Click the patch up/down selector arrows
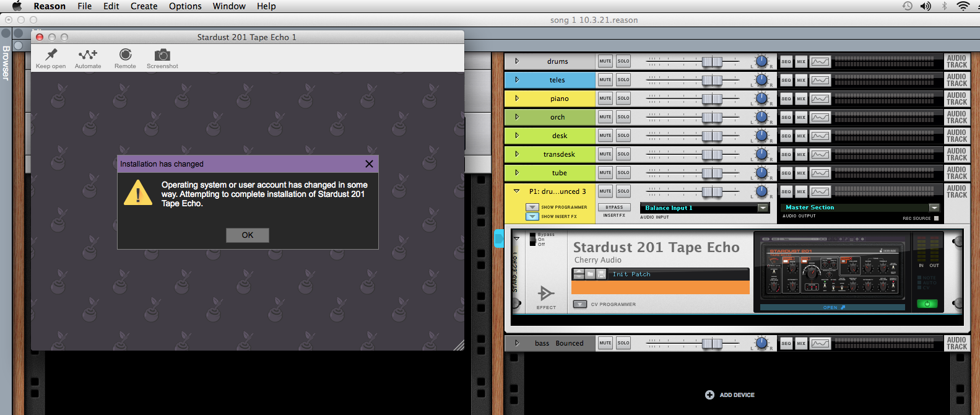980x415 pixels. click(579, 274)
